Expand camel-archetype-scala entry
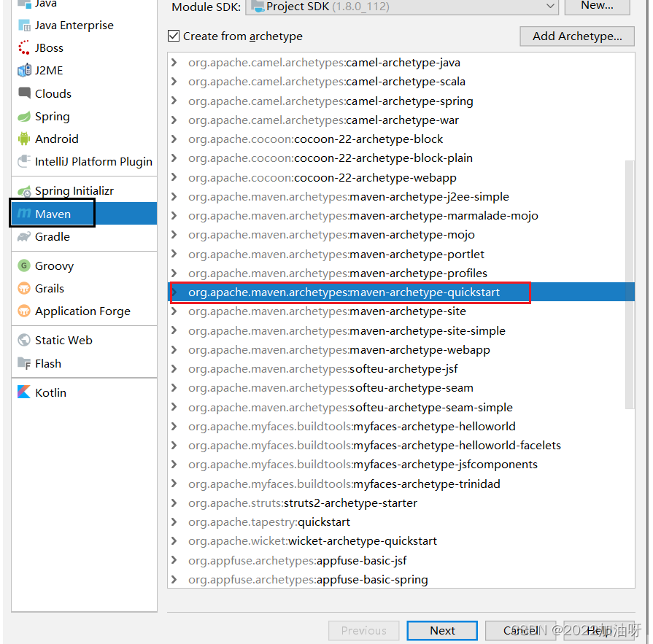 pos(174,82)
